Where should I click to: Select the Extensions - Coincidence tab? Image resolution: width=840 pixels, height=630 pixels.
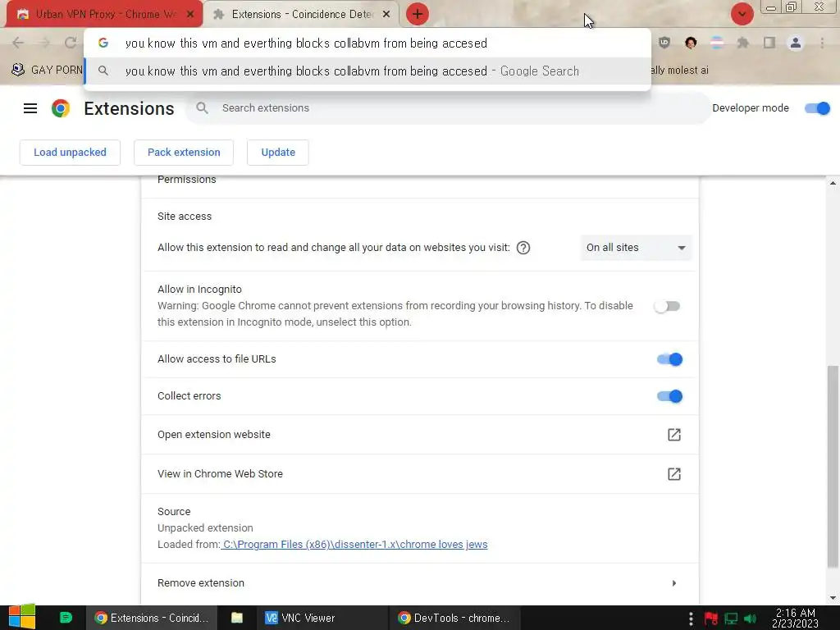click(x=302, y=15)
